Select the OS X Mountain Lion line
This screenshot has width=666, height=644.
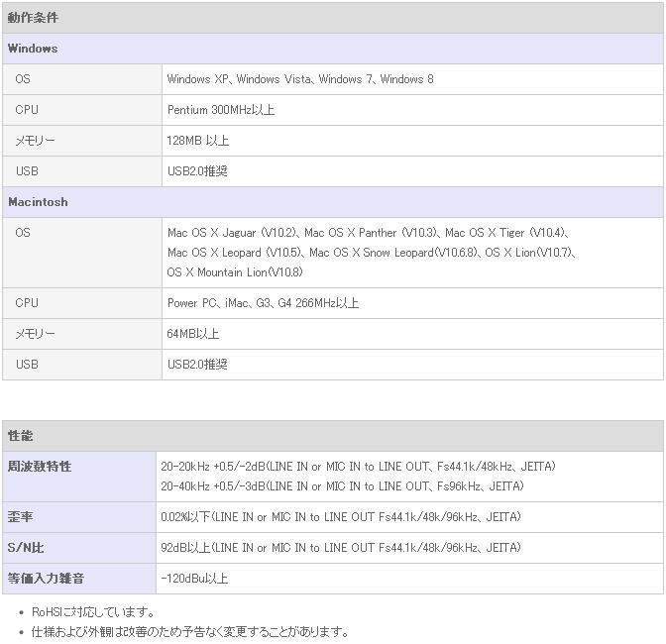click(x=235, y=272)
